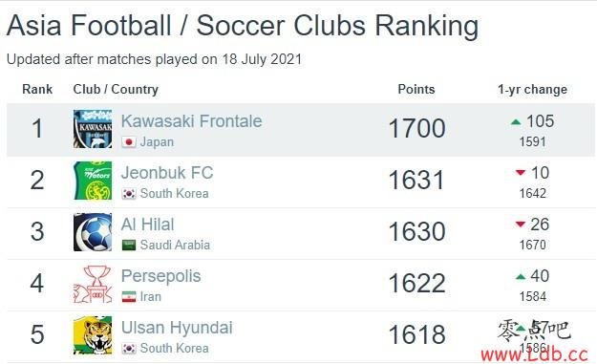Open the Al Hilal club link

(148, 225)
